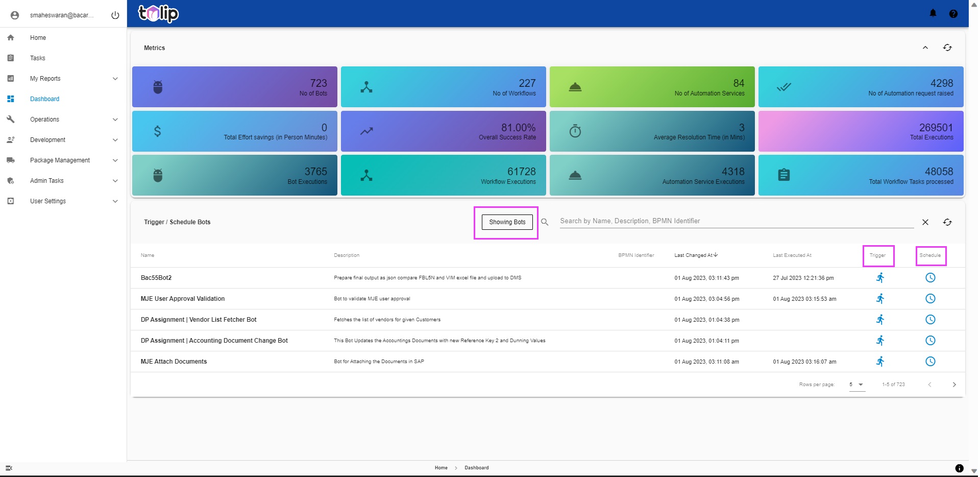The height and width of the screenshot is (477, 980).
Task: Click the search by name input field
Action: tap(737, 221)
